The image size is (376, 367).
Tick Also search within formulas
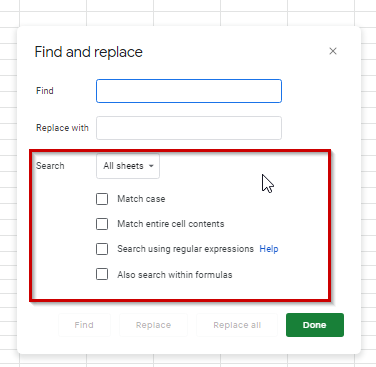[x=102, y=274]
